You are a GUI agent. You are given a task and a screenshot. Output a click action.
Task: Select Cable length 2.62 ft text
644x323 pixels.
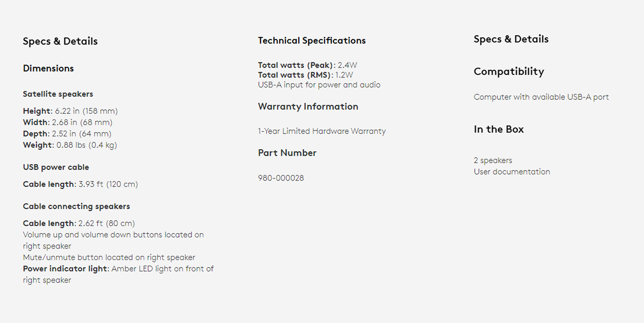pos(79,223)
